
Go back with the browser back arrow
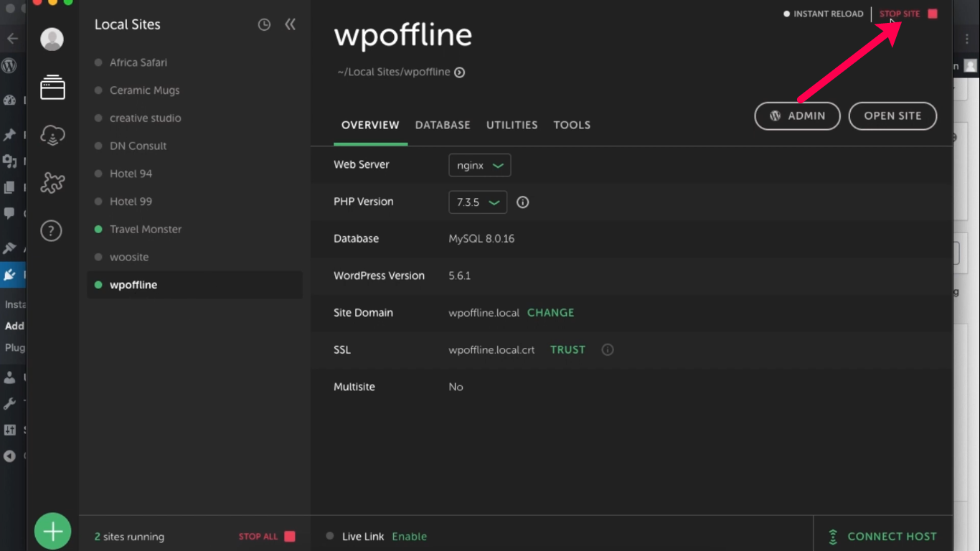pyautogui.click(x=12, y=39)
